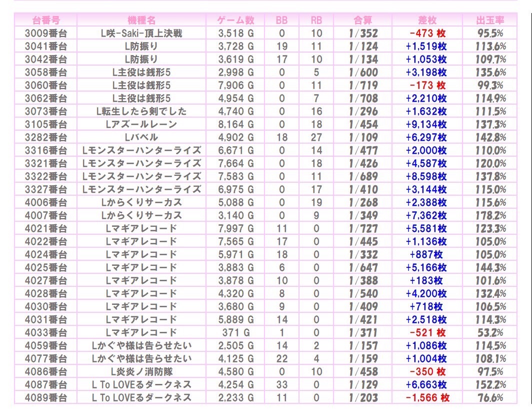
Task: Click the 差枚 column header
Action: tap(427, 21)
